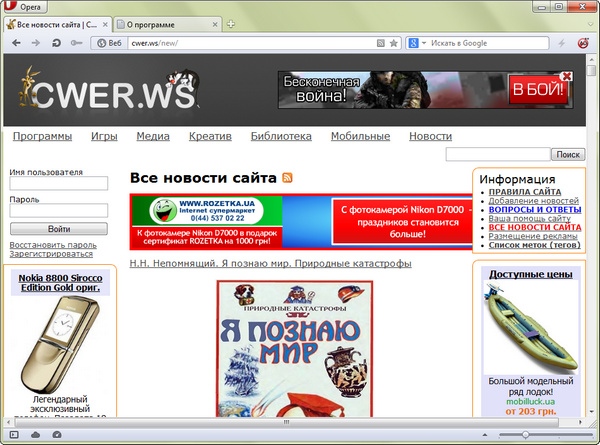Image resolution: width=600 pixels, height=445 pixels.
Task: Toggle the panel icon in status bar
Action: [14, 435]
